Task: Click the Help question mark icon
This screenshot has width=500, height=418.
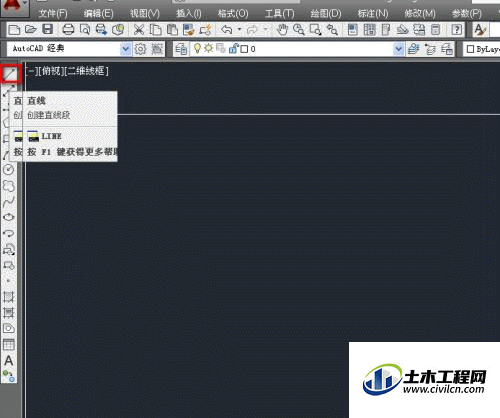Action: pos(457,30)
